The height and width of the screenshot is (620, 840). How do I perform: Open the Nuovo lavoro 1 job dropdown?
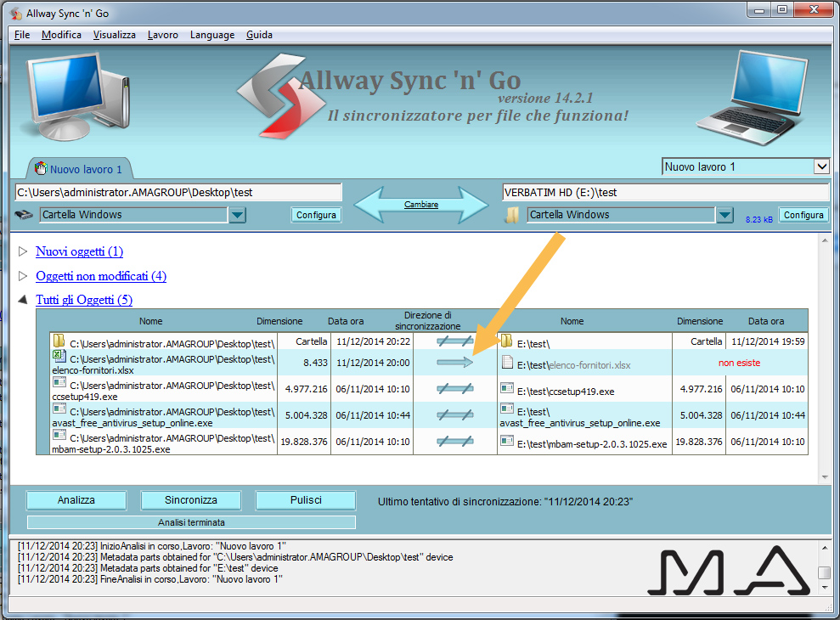[x=821, y=166]
